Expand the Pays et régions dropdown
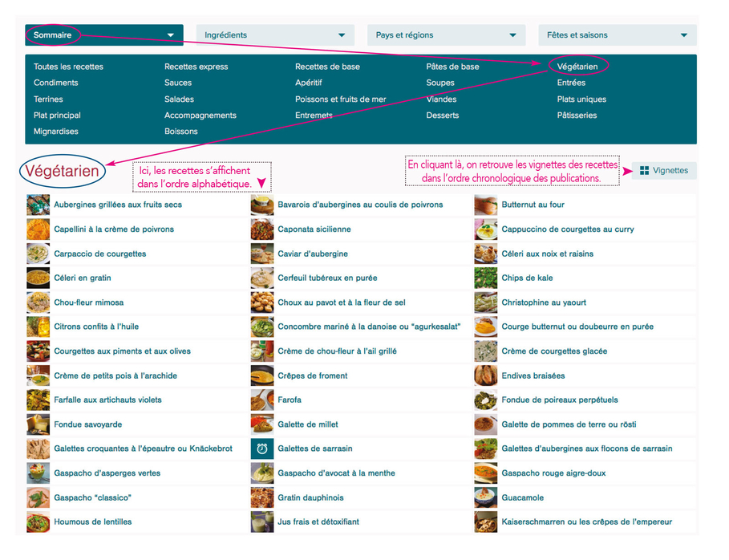Screen dimensions: 729x560 click(x=446, y=35)
